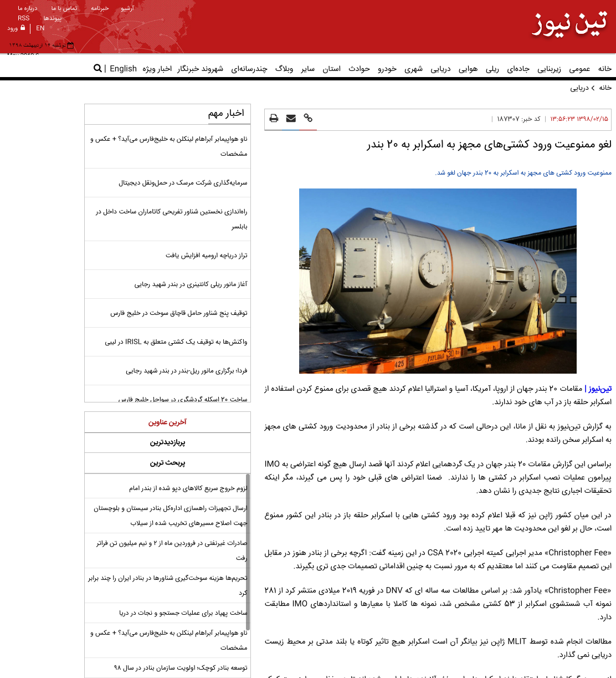Screen dimensions: 616x678
Task: Select the پربحث ترین tab
Action: coord(167,463)
